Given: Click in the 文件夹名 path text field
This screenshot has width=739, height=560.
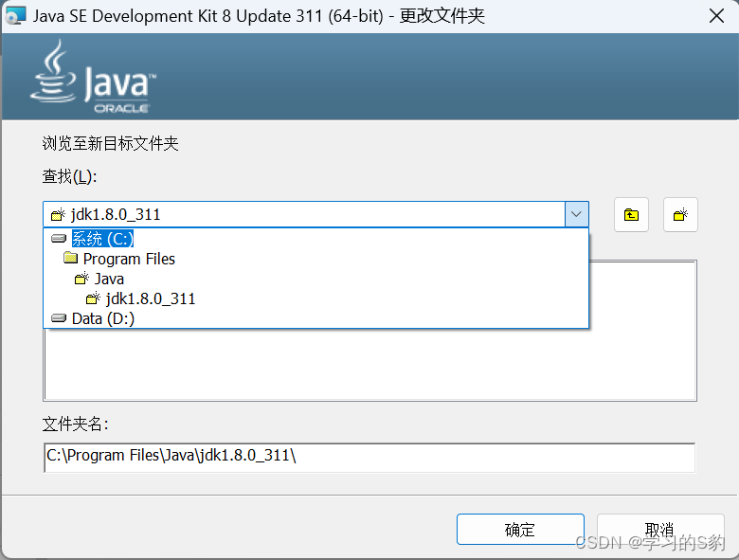Looking at the screenshot, I should coord(369,456).
